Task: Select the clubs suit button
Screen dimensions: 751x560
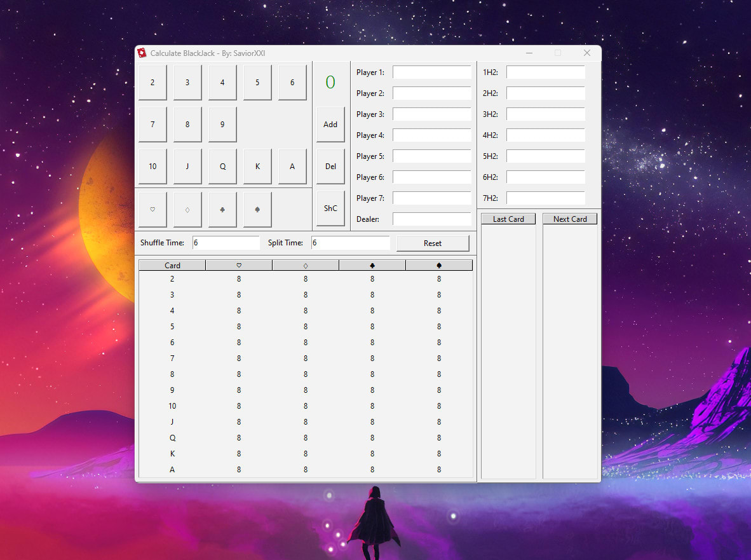Action: pyautogui.click(x=222, y=209)
